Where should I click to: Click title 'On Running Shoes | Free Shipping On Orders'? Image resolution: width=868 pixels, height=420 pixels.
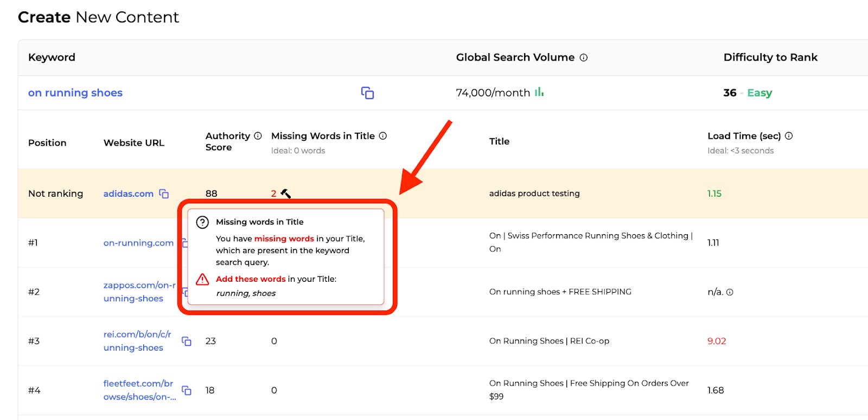[589, 390]
